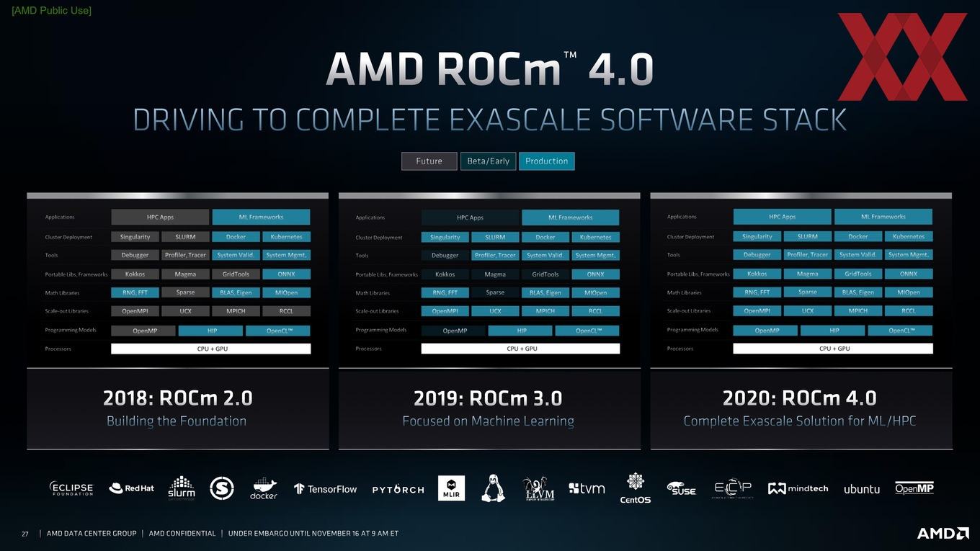Image resolution: width=980 pixels, height=551 pixels.
Task: Click the Future legend key
Action: point(429,161)
